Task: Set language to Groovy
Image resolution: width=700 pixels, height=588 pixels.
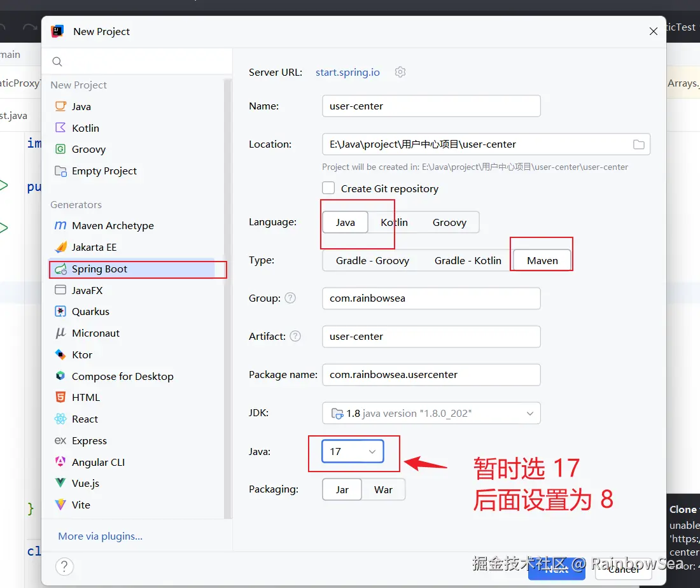Action: (449, 222)
